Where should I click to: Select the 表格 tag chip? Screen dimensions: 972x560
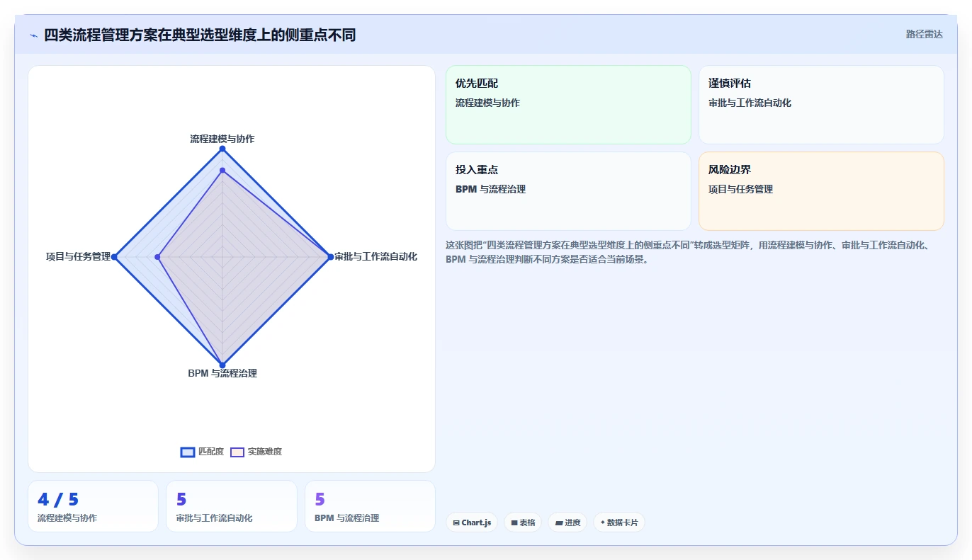(x=523, y=522)
